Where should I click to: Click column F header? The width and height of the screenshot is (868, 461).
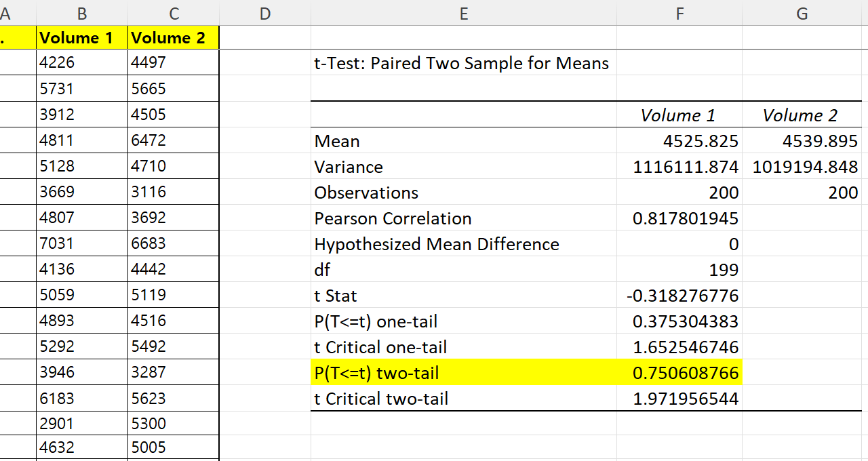pyautogui.click(x=679, y=13)
